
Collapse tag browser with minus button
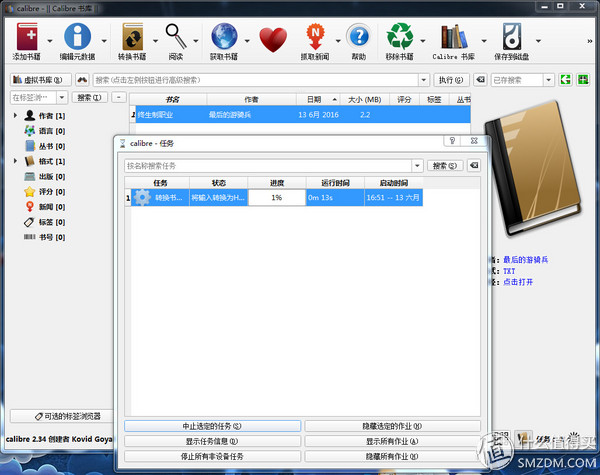click(119, 97)
